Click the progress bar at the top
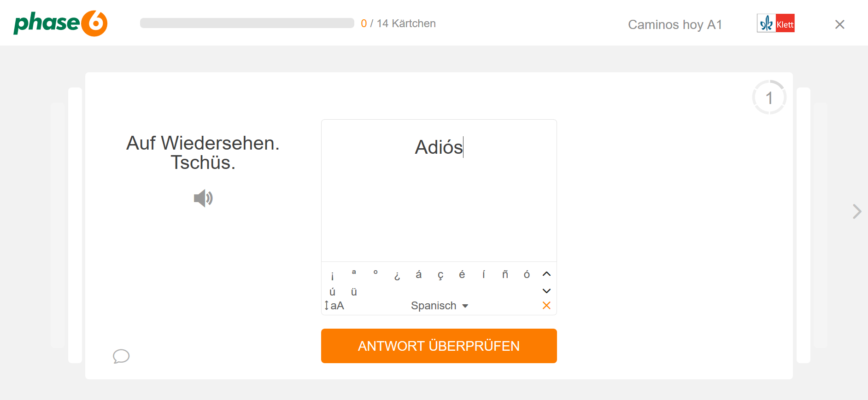This screenshot has height=400, width=868. point(247,23)
